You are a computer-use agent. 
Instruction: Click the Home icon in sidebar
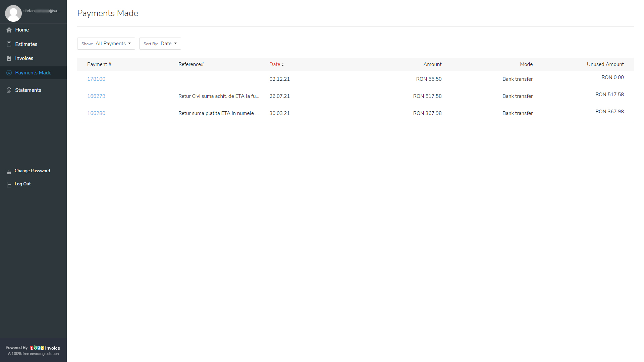tap(9, 30)
